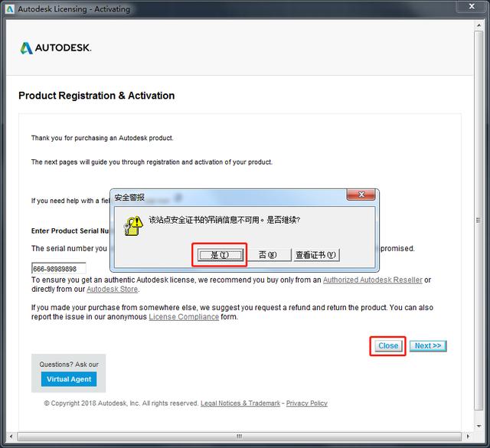Viewport: 490px width, 448px height.
Task: Open certificate details via 查看证书(V)
Action: tap(317, 255)
